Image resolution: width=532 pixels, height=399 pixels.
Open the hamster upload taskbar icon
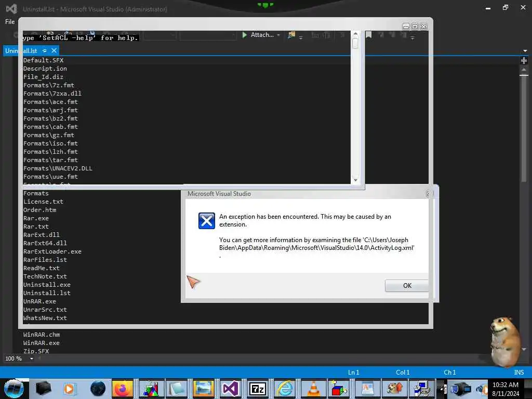pyautogui.click(x=395, y=389)
